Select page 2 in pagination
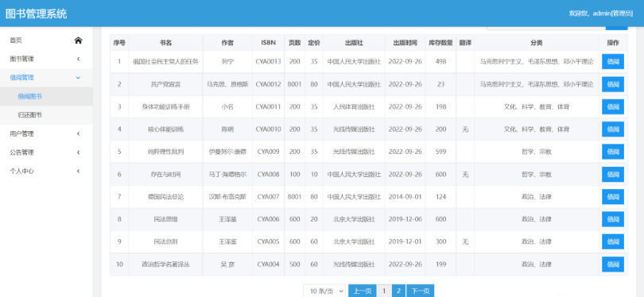The image size is (644, 297). coord(398,291)
